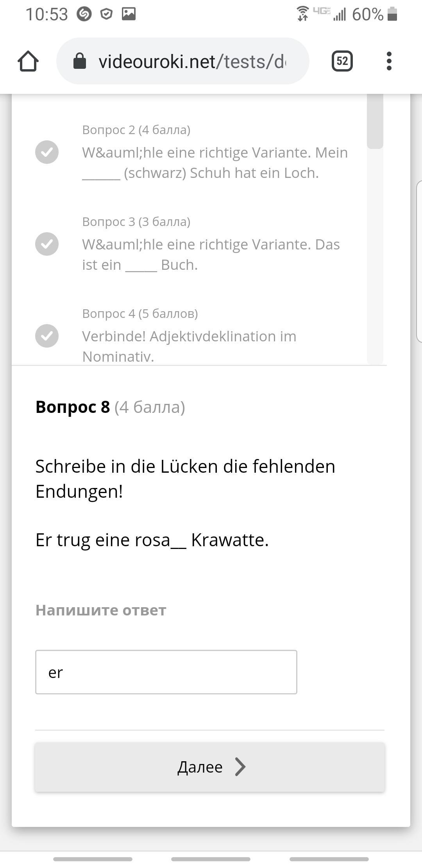Select question 2 about schwarz Schuh
This screenshot has height=868, width=422.
tap(215, 162)
